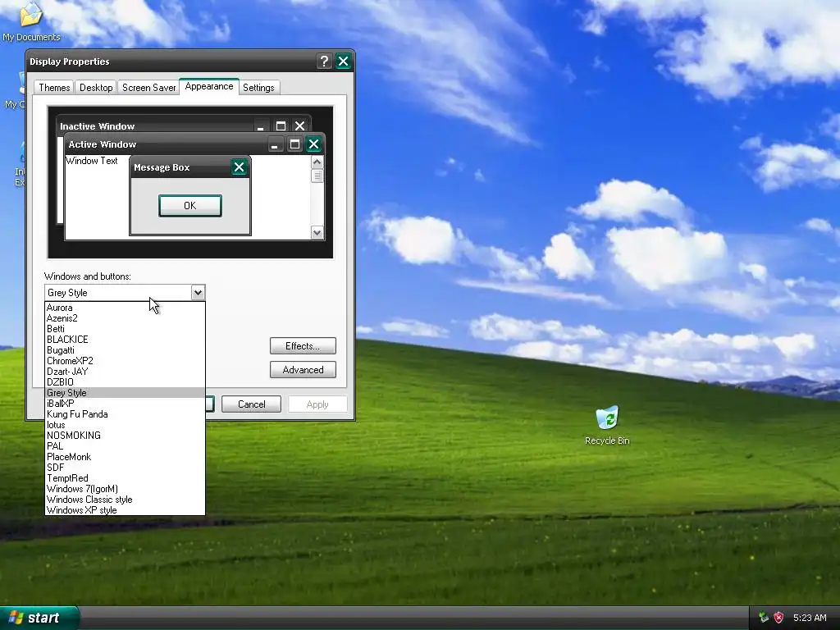Viewport: 840px width, 630px height.
Task: Choose Aurora from the style list
Action: coord(125,308)
